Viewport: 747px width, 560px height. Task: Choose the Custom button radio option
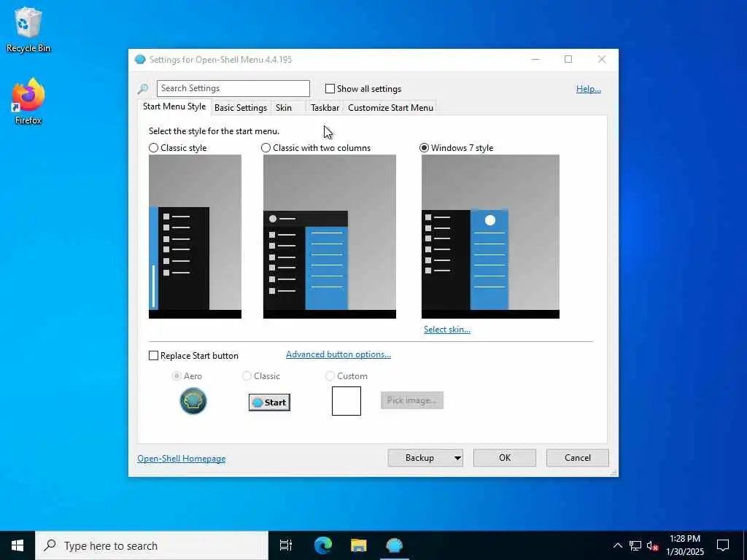coord(330,376)
